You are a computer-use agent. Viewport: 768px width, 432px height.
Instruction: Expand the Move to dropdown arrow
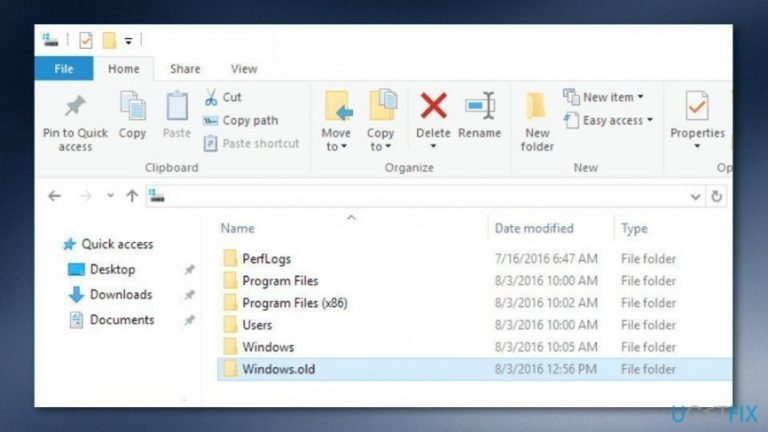click(x=344, y=146)
